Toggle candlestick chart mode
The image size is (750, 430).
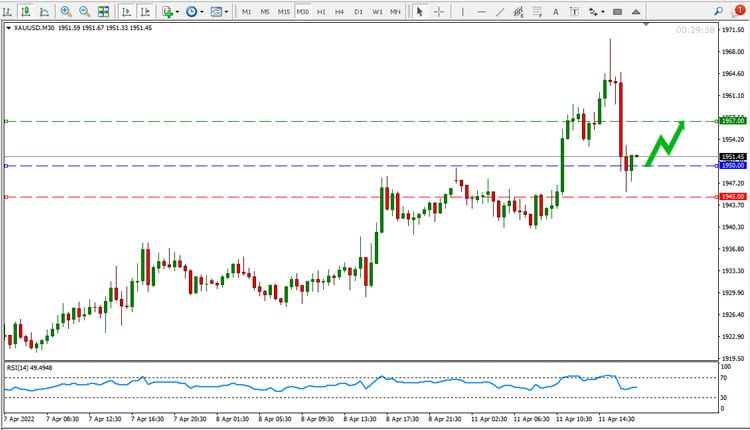[x=26, y=11]
